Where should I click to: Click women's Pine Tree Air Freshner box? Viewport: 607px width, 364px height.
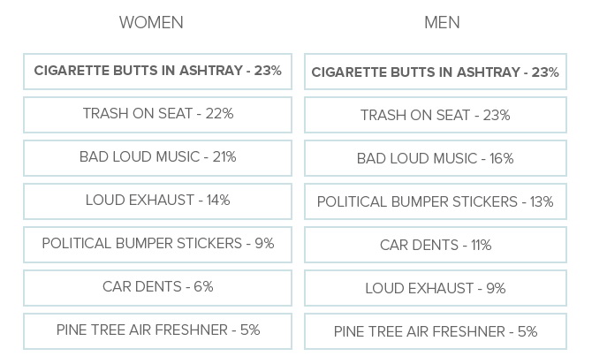[157, 330]
